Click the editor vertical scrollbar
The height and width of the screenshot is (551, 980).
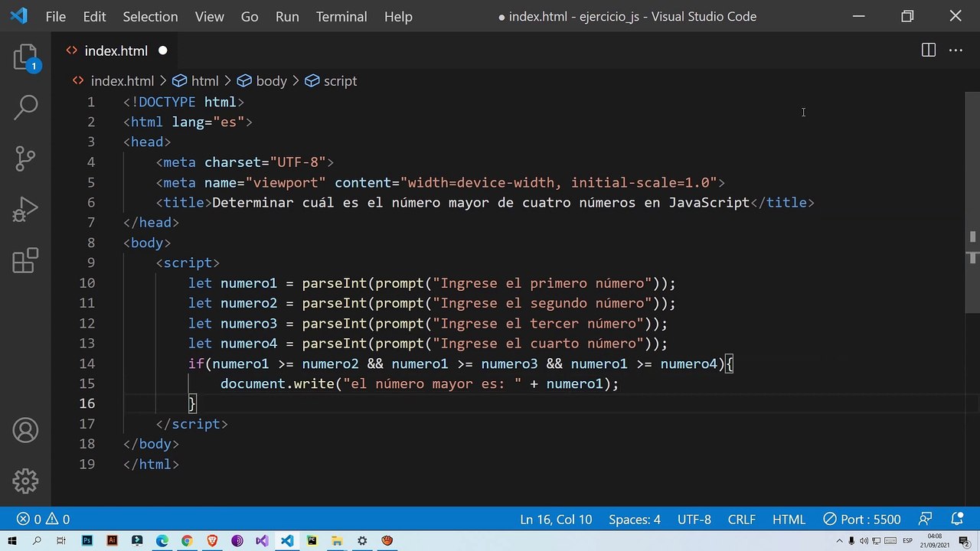click(973, 203)
